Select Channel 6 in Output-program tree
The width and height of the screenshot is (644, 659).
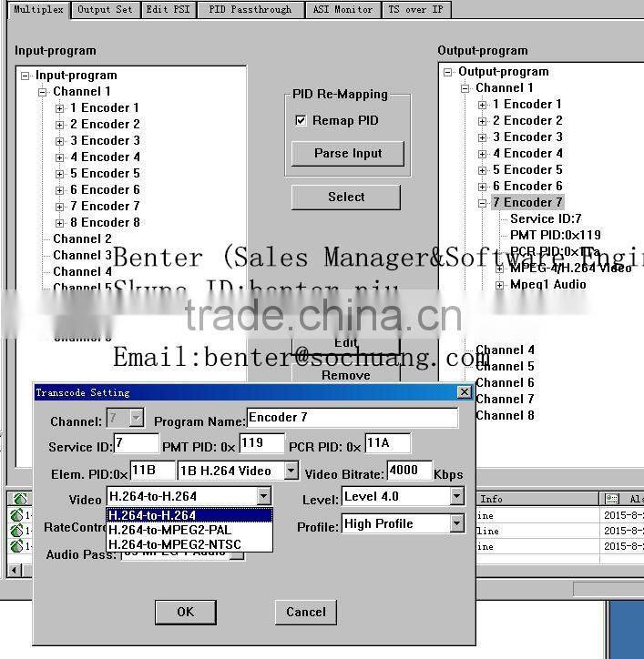click(505, 382)
